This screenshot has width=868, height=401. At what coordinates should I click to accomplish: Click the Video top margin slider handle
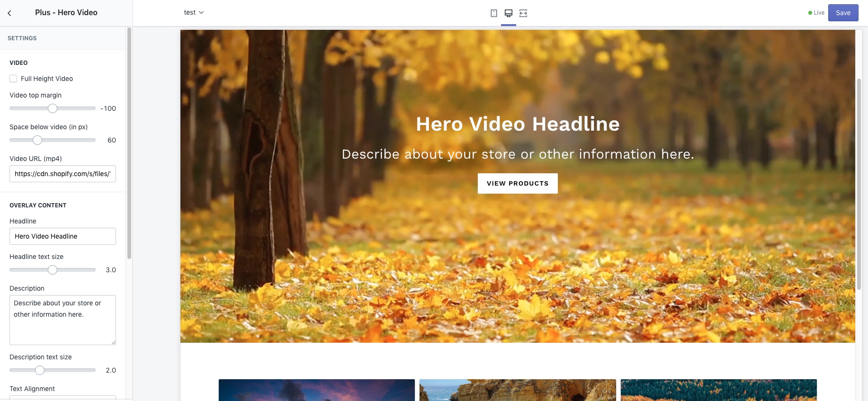[x=53, y=108]
